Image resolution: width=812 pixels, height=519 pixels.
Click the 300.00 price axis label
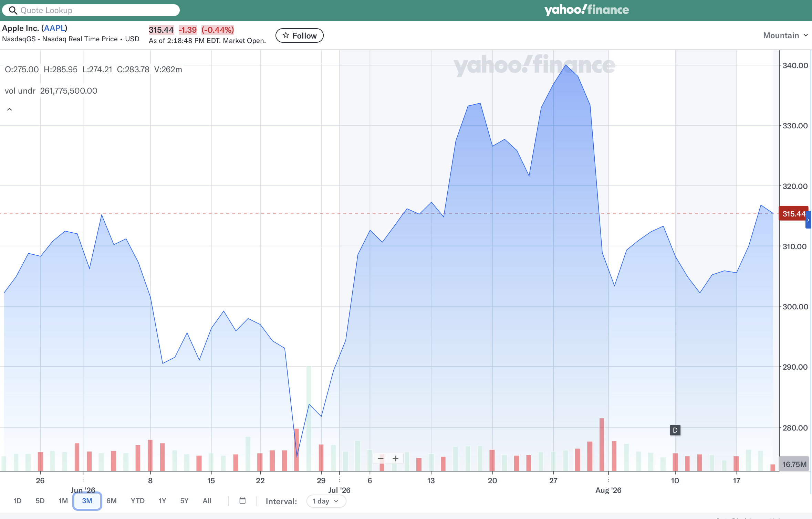click(x=795, y=307)
